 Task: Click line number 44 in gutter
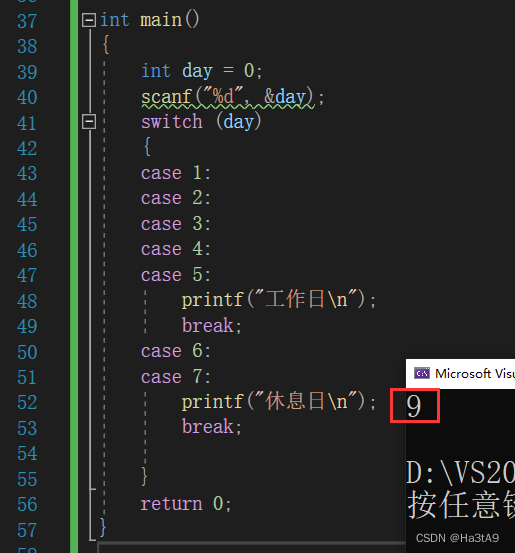coord(27,199)
